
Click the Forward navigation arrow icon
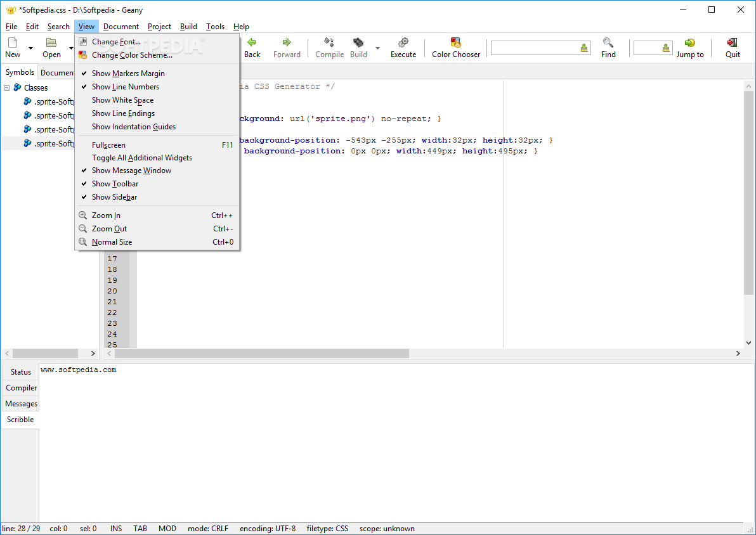[x=287, y=42]
